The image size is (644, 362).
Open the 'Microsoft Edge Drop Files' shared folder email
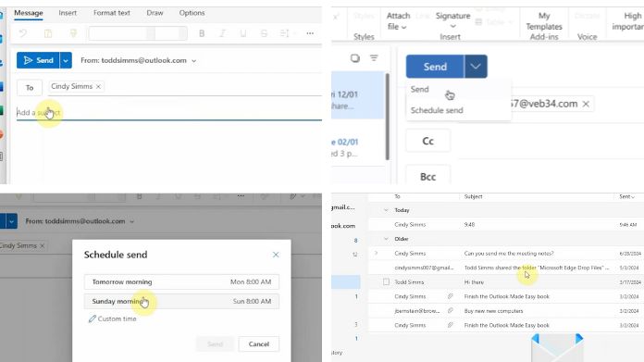click(x=506, y=268)
